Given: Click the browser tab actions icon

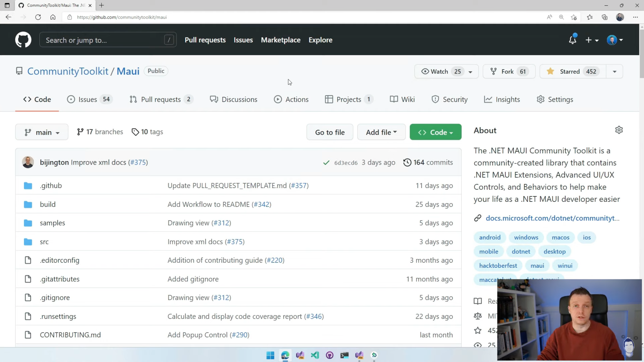Looking at the screenshot, I should click(7, 5).
